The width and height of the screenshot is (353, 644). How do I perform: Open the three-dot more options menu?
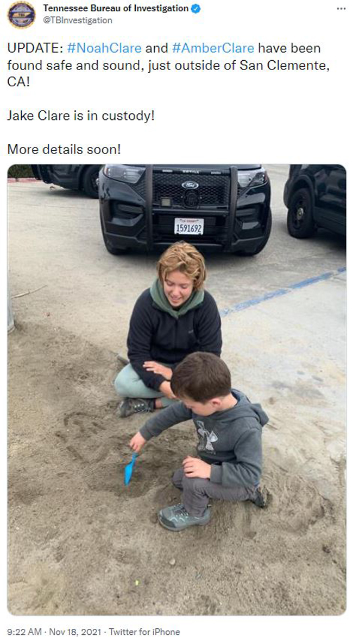point(341,9)
